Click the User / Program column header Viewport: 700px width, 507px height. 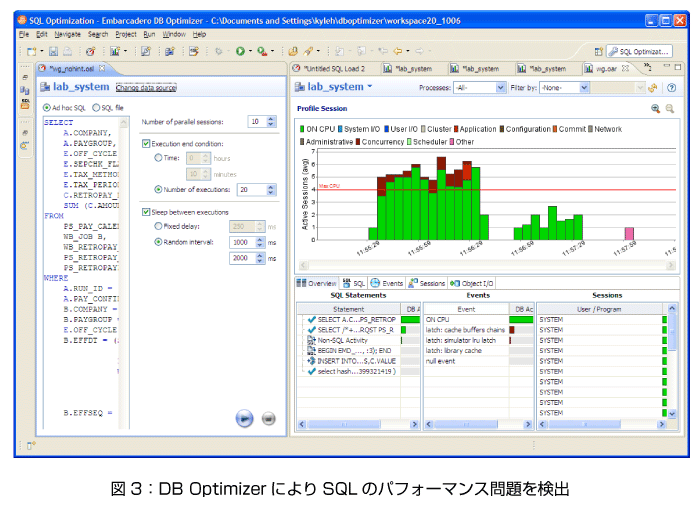599,309
